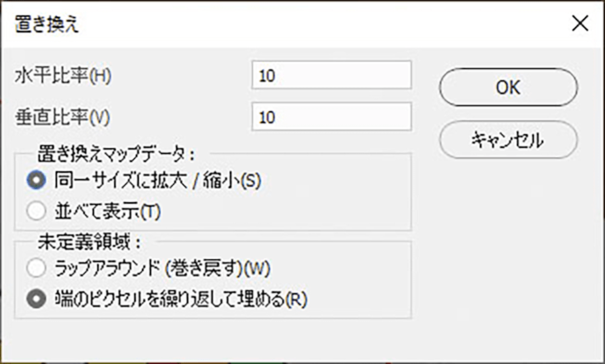Select the 同一サイズに拡大 / 縮小 radio button

tap(36, 180)
